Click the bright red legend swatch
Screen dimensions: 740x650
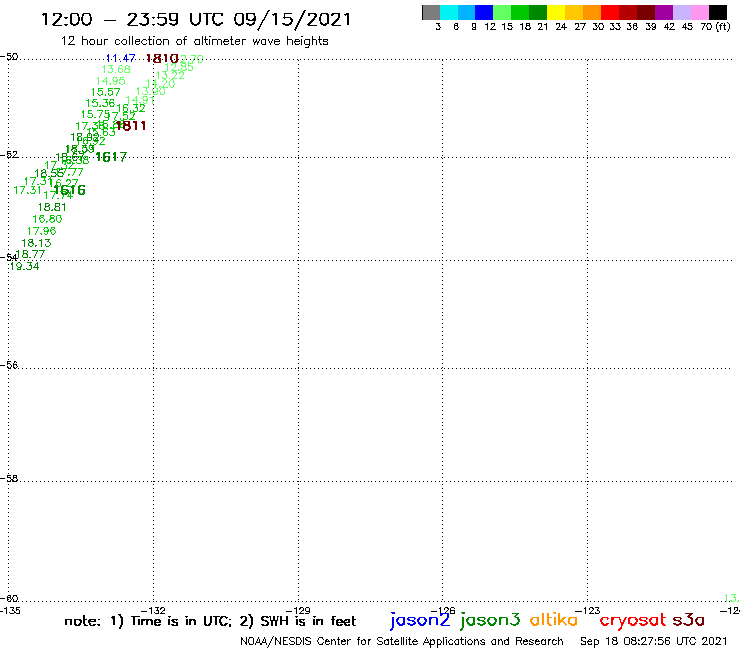[x=610, y=12]
